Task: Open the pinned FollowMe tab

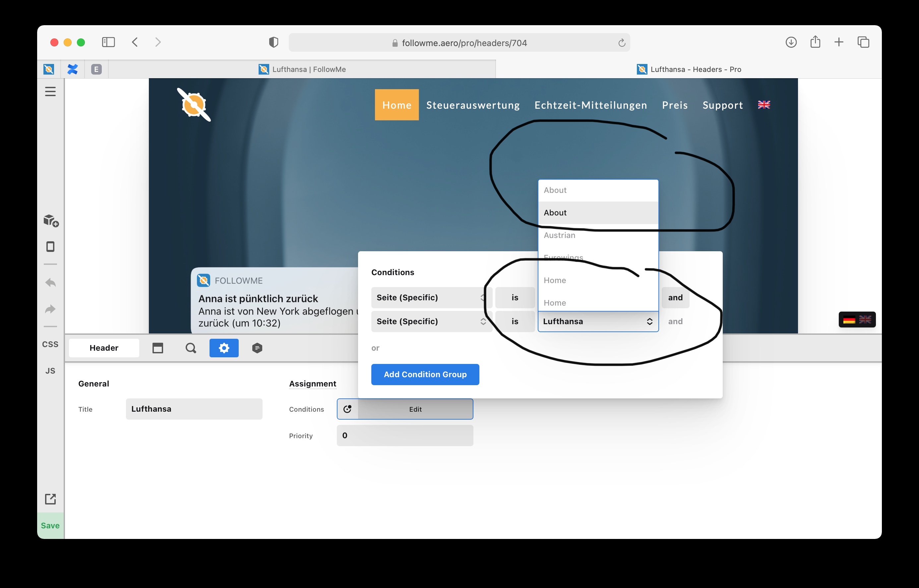Action: click(49, 69)
